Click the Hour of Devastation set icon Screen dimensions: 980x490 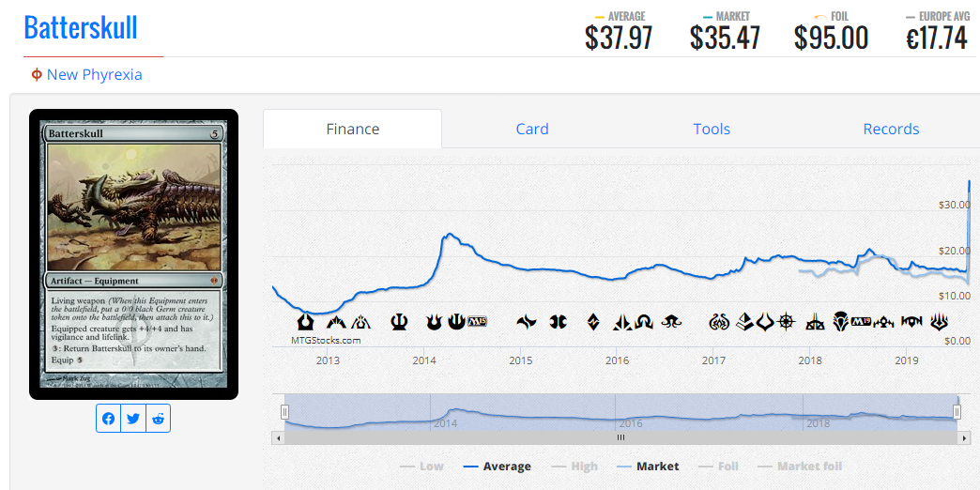pos(765,323)
